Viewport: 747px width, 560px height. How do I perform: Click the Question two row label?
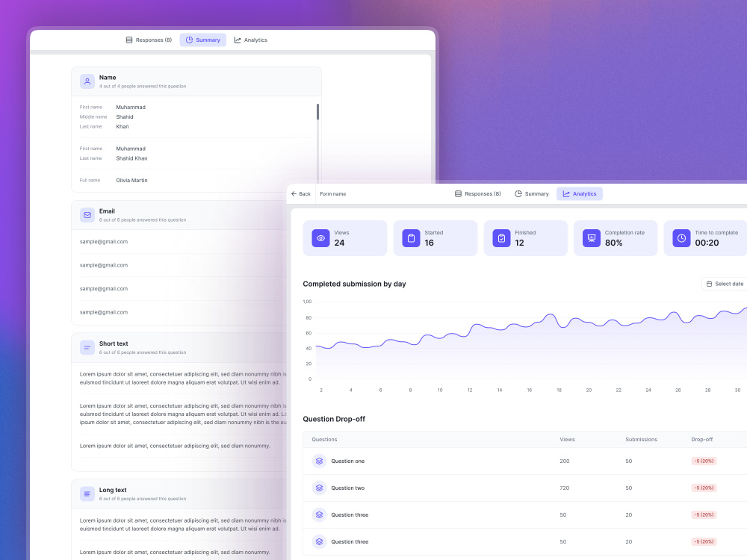coord(348,488)
